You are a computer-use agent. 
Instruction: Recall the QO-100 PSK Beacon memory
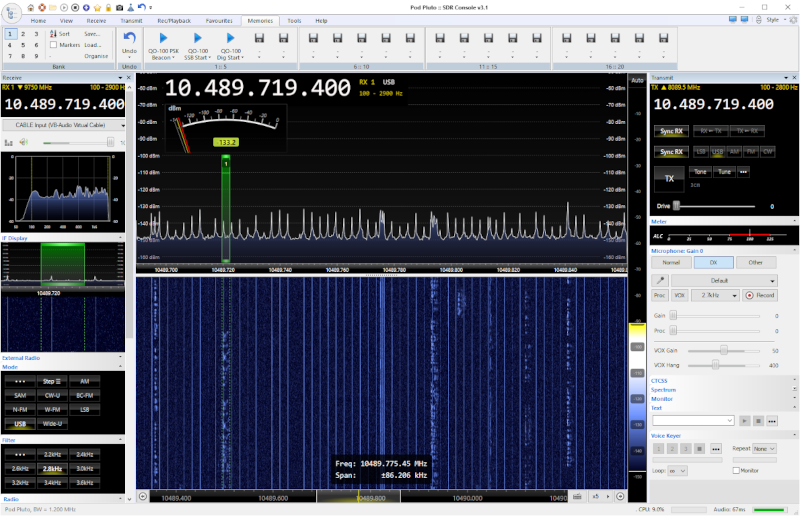[163, 45]
